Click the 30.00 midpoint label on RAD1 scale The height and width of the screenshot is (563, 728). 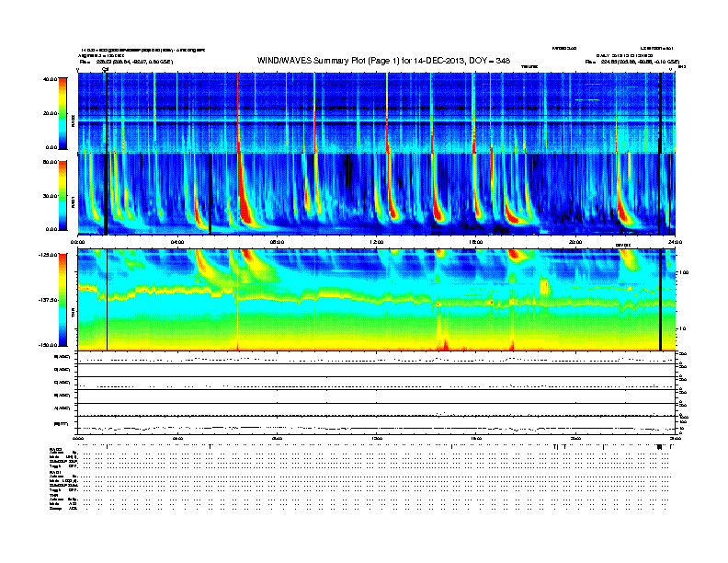coord(50,196)
